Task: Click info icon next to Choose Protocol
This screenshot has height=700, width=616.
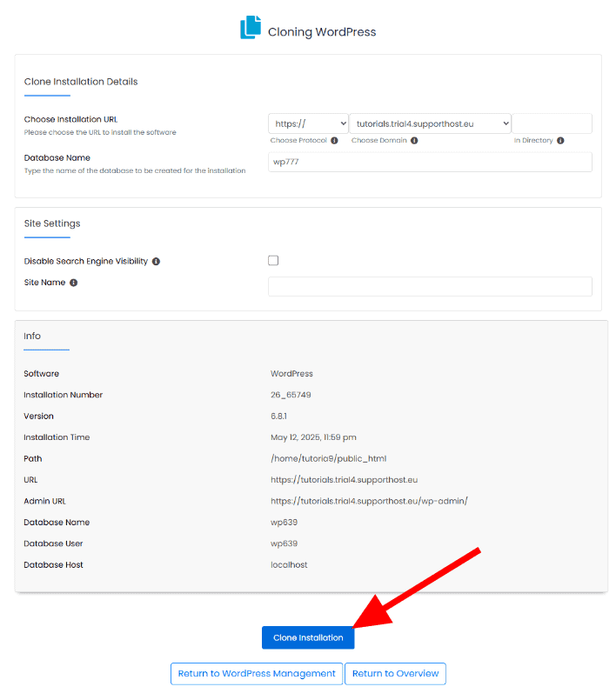Action: [x=334, y=140]
